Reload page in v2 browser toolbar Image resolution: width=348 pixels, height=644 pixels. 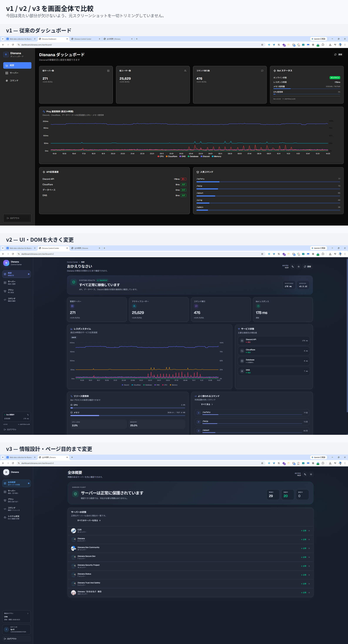pyautogui.click(x=13, y=254)
